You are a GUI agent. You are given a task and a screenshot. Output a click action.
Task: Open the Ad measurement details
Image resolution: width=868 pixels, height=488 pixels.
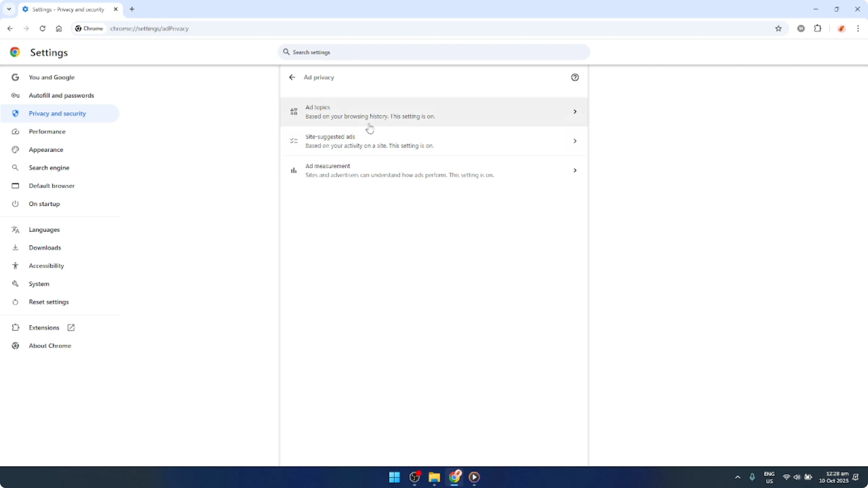click(433, 170)
